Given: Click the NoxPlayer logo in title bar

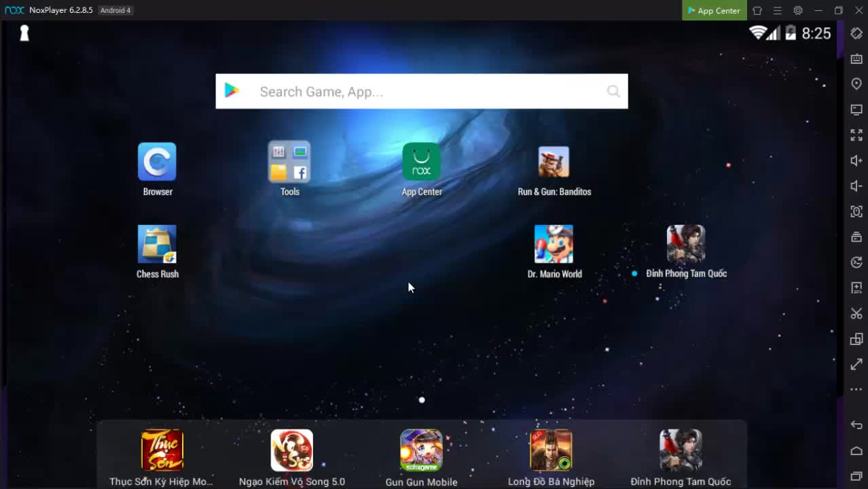Looking at the screenshot, I should pos(14,10).
